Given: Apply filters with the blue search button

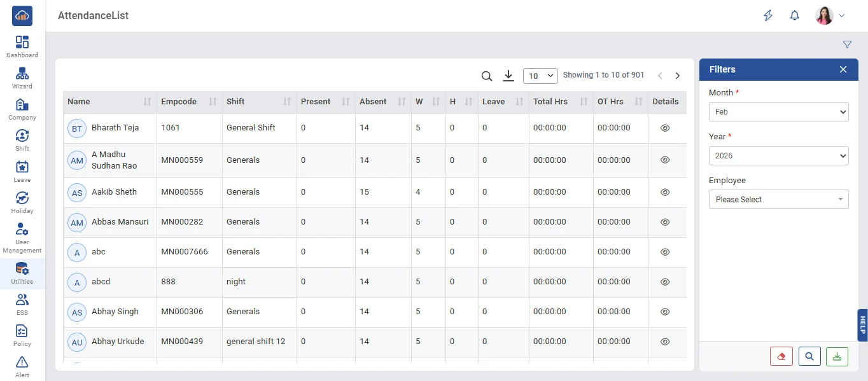Looking at the screenshot, I should 809,357.
